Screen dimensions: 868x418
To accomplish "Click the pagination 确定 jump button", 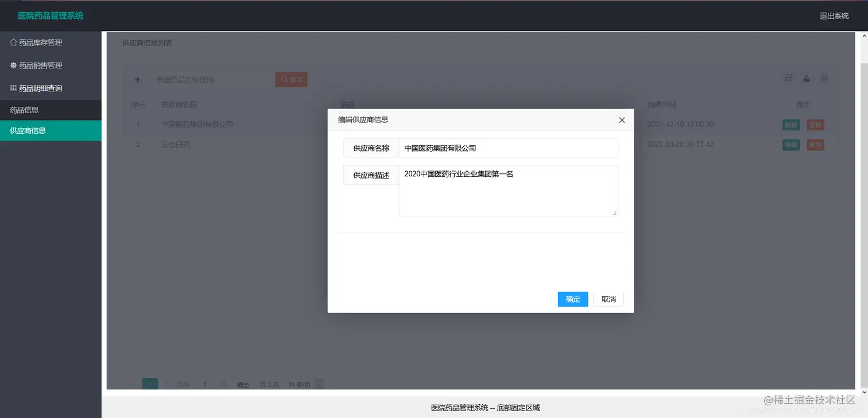I will 243,385.
